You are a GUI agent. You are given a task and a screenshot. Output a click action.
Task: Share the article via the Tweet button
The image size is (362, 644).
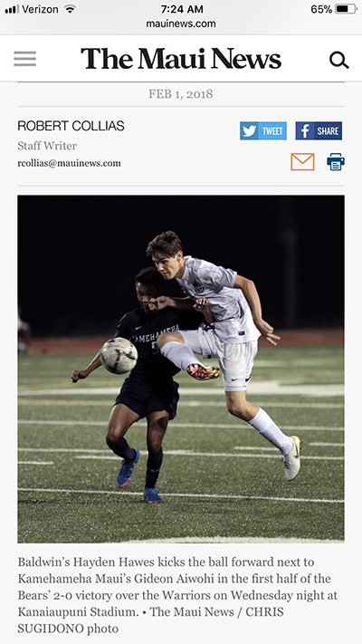click(x=263, y=130)
